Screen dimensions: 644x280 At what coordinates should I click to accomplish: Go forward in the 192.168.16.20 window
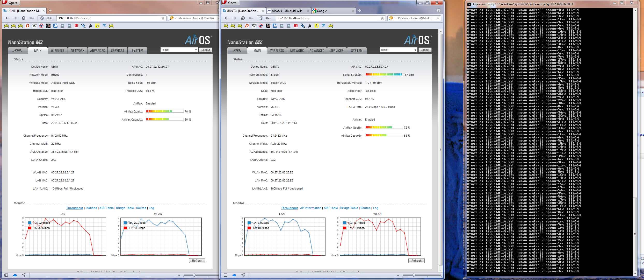(x=234, y=18)
